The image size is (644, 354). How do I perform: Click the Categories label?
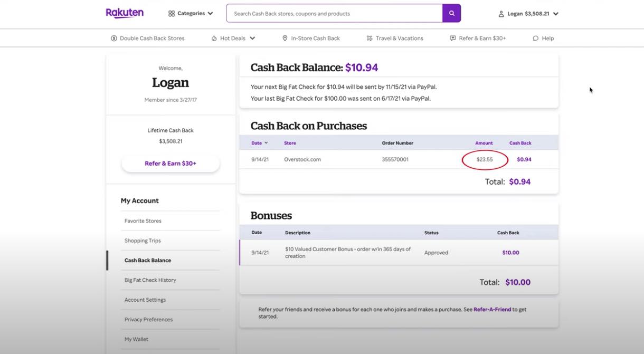pos(191,13)
